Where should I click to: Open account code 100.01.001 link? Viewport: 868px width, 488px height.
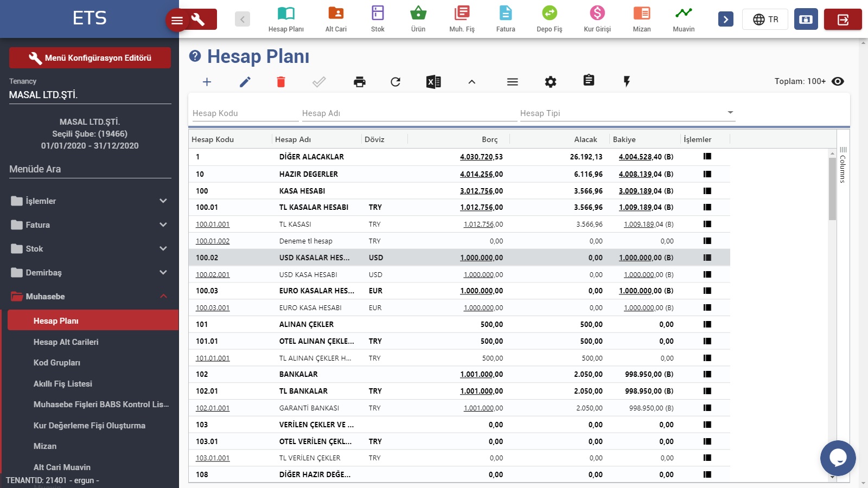[x=213, y=224]
